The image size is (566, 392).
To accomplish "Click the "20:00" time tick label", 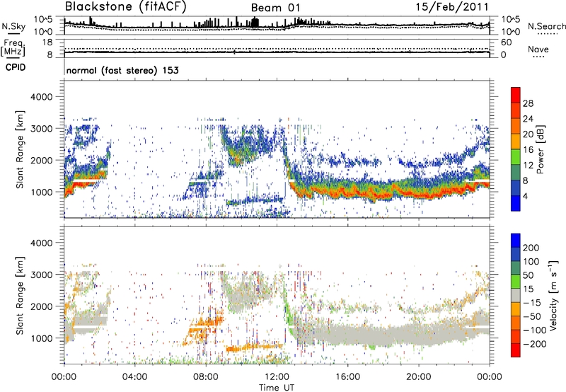I will (418, 377).
